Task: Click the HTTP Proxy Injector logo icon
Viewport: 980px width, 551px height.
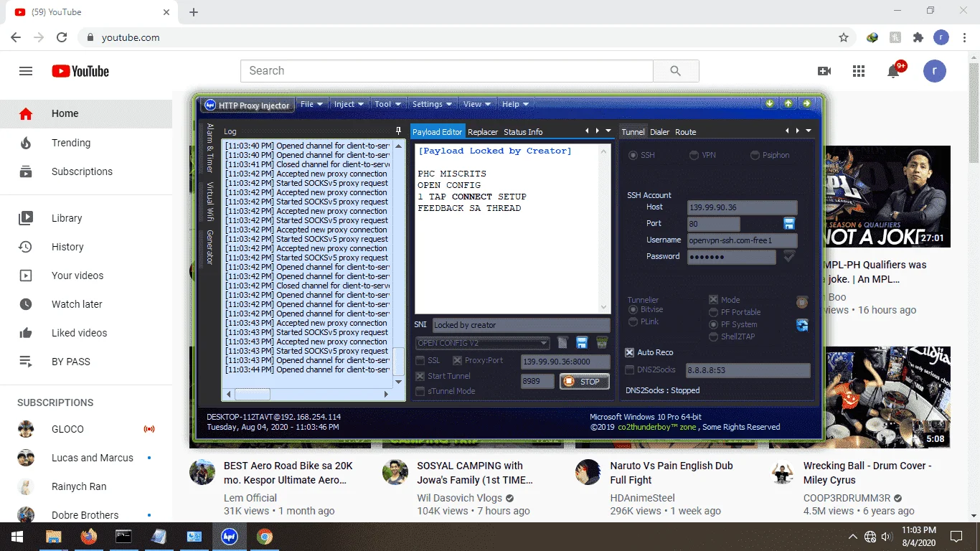Action: (x=210, y=105)
